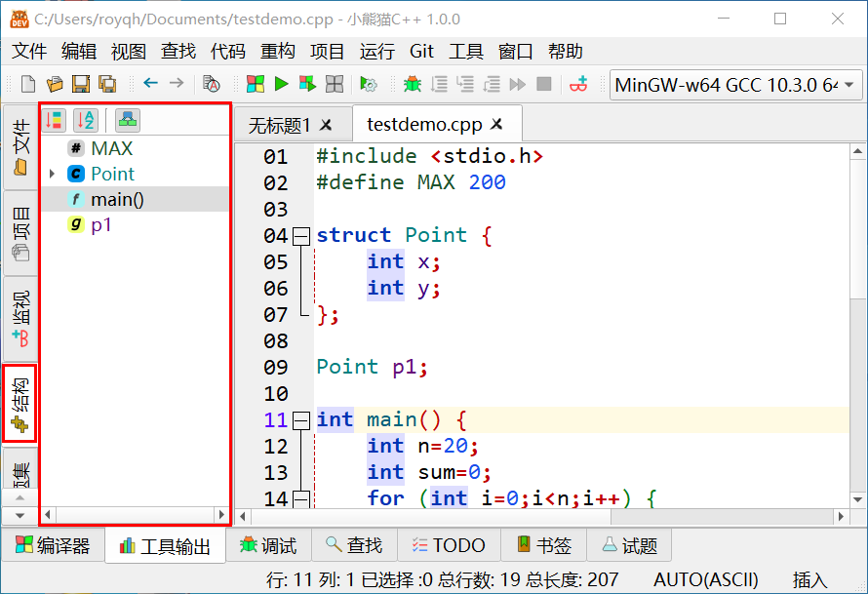Open the 查找 menu in the menu bar

point(178,52)
